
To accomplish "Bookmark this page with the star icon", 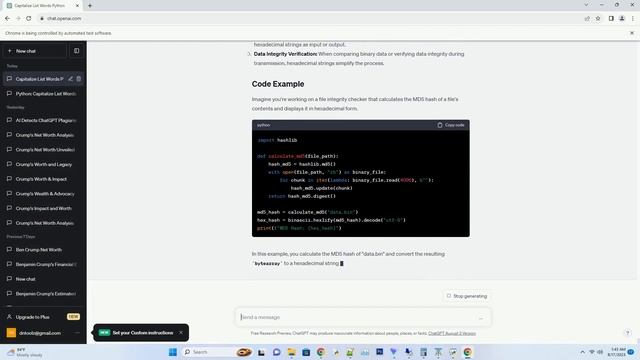I will (x=598, y=18).
